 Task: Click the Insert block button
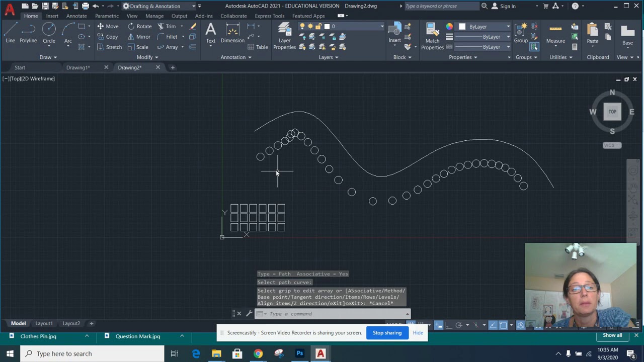pyautogui.click(x=394, y=33)
